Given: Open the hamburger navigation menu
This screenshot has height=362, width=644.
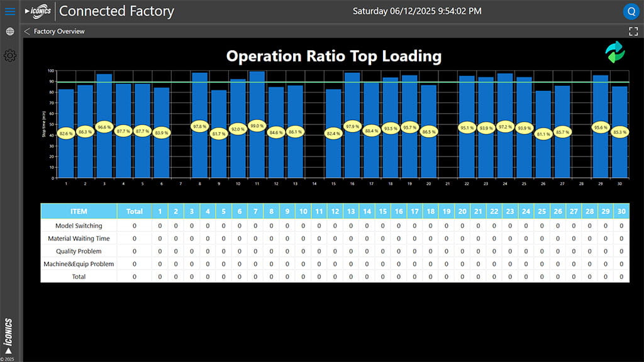Looking at the screenshot, I should click(x=9, y=11).
